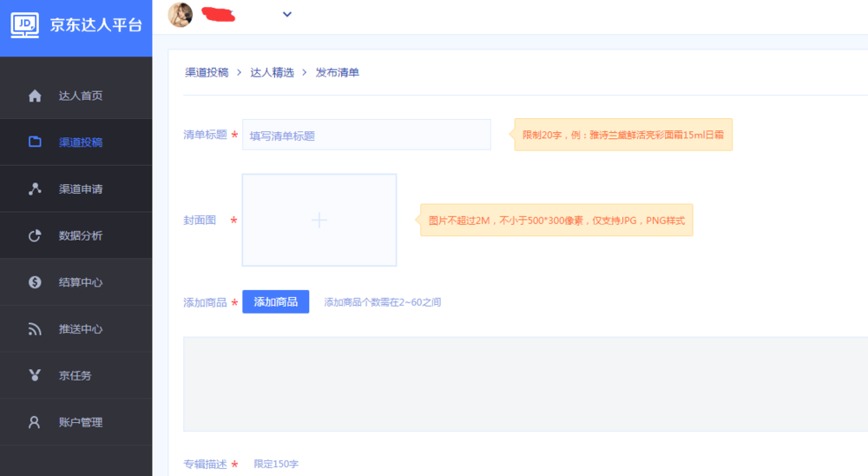Image resolution: width=868 pixels, height=476 pixels.
Task: Expand the account dropdown chevron
Action: click(x=286, y=15)
